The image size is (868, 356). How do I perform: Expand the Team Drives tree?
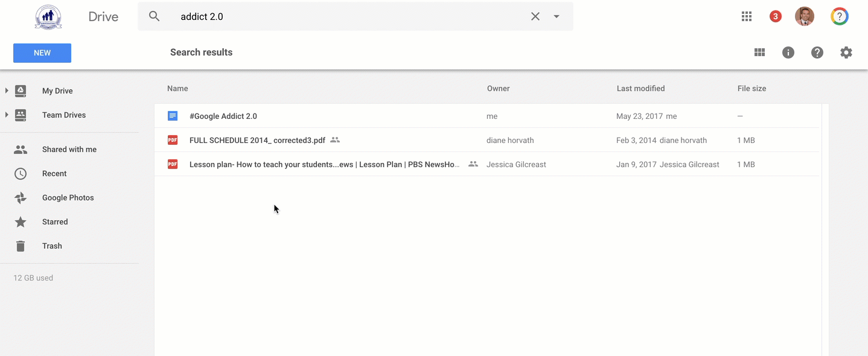click(7, 115)
